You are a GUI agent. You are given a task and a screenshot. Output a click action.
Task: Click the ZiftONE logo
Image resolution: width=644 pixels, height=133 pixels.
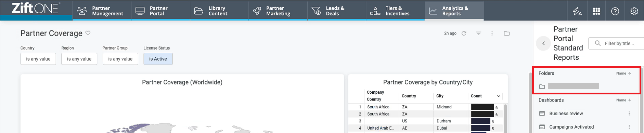click(x=36, y=8)
